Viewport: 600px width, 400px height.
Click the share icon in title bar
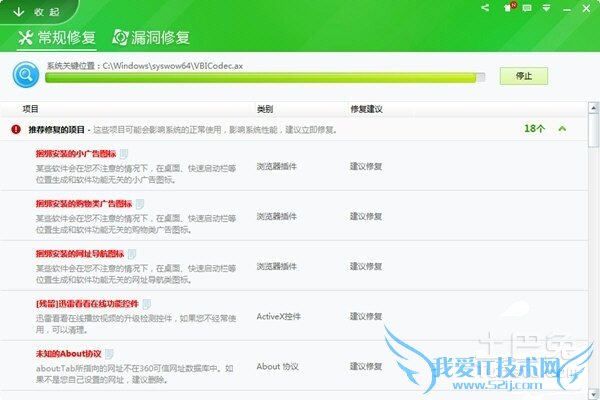pyautogui.click(x=485, y=8)
